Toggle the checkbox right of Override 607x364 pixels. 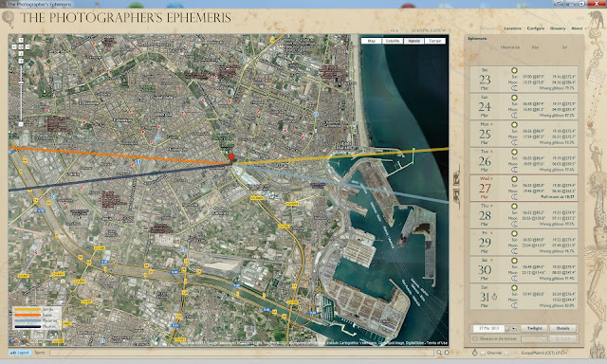(506, 353)
